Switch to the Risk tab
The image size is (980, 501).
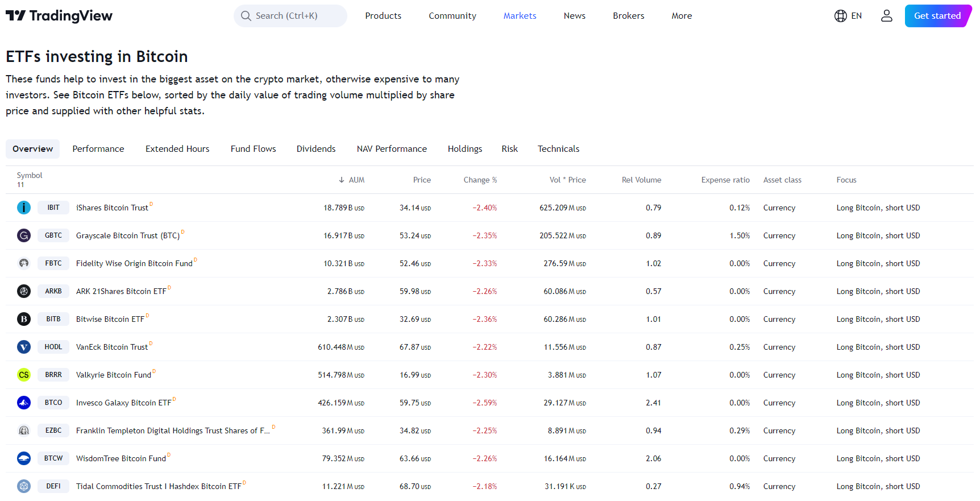(510, 149)
